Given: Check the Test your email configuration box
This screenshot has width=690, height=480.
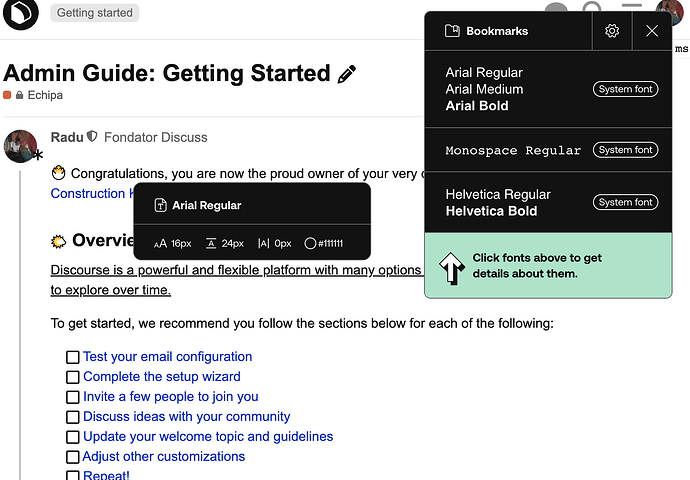Looking at the screenshot, I should (x=73, y=357).
